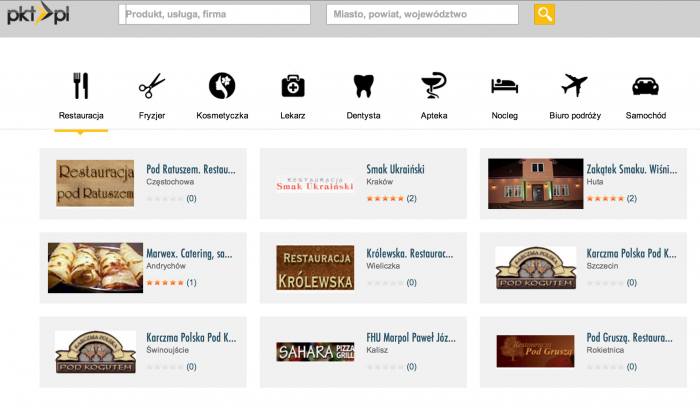
Task: Choose the Biuro podróży airplane icon
Action: (575, 85)
